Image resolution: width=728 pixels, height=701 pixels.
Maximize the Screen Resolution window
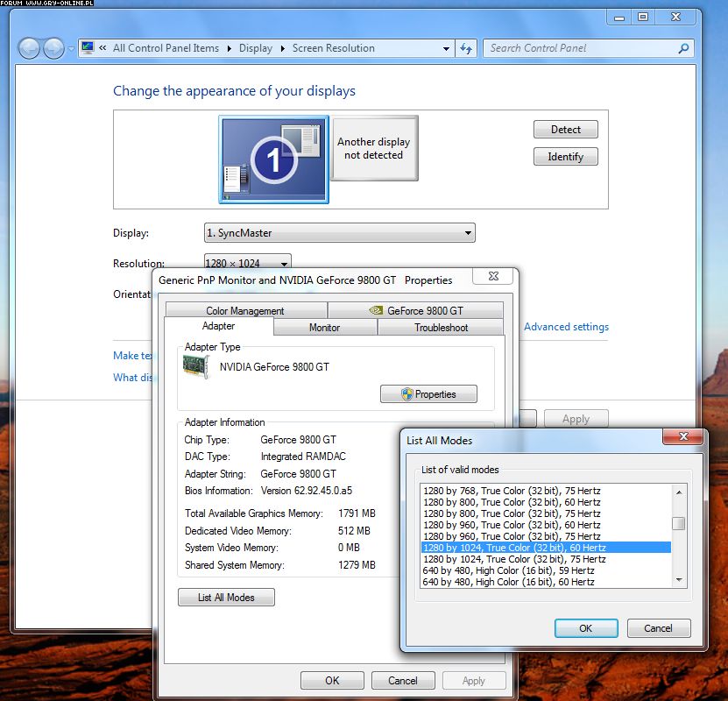click(643, 18)
